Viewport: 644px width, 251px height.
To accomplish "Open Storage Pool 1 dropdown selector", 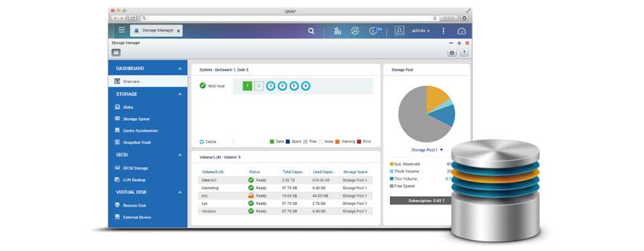I will tap(427, 150).
